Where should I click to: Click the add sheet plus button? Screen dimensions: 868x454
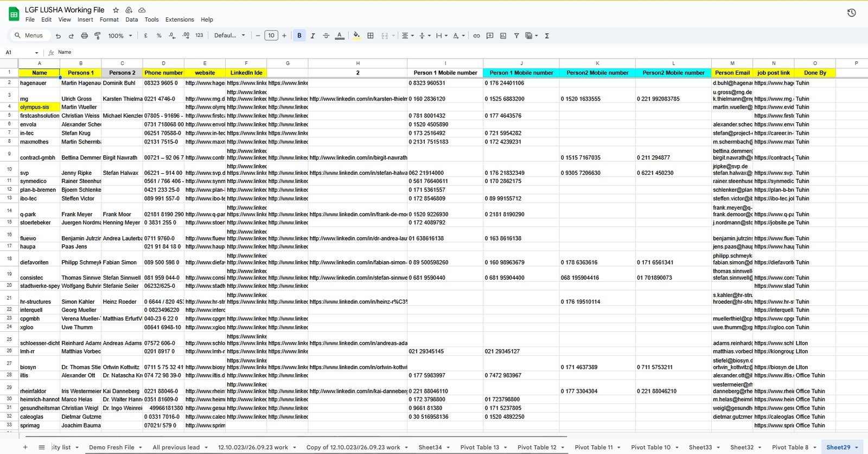(25, 447)
